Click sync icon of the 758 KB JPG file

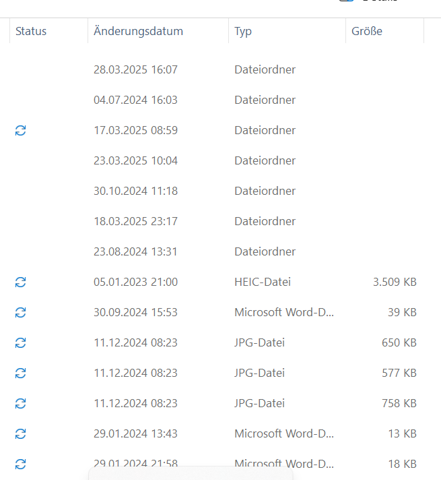click(x=20, y=403)
